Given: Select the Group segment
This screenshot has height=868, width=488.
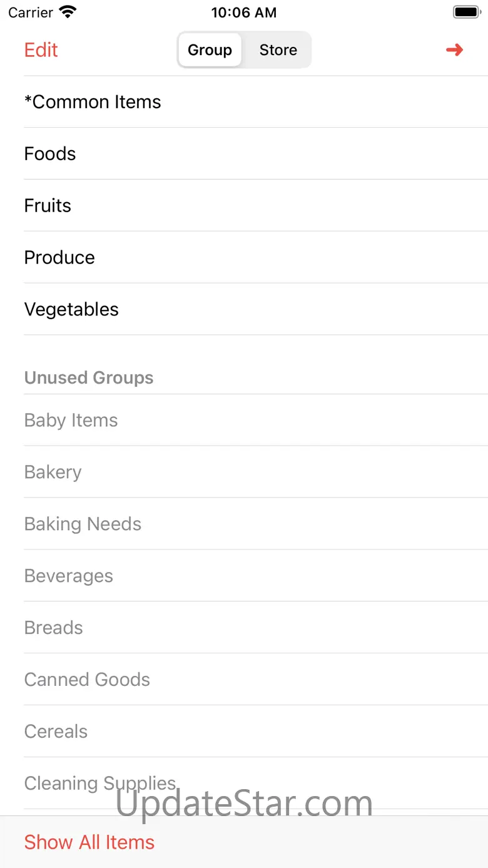Looking at the screenshot, I should 210,50.
